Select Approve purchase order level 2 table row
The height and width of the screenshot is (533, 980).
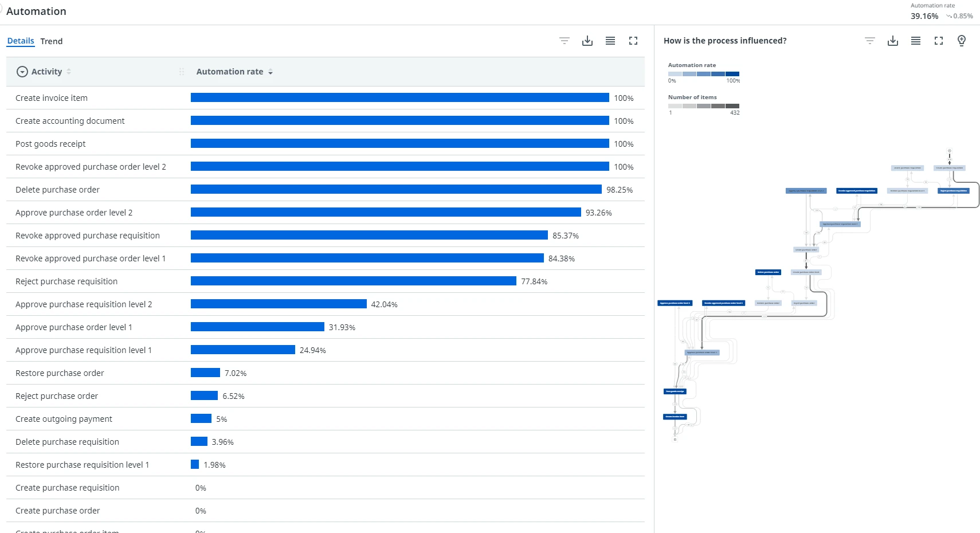pos(326,213)
